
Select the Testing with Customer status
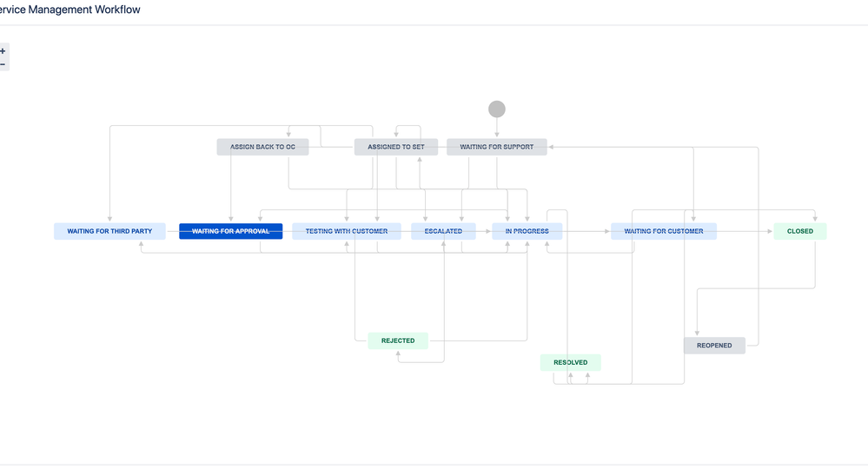click(x=347, y=231)
